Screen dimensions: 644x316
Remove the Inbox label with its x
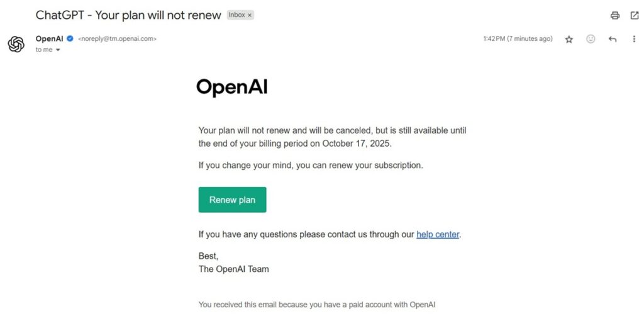click(250, 15)
